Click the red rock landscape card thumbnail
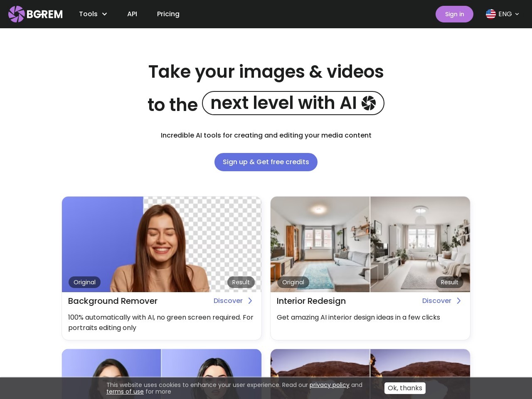Image resolution: width=532 pixels, height=399 pixels. click(x=370, y=363)
